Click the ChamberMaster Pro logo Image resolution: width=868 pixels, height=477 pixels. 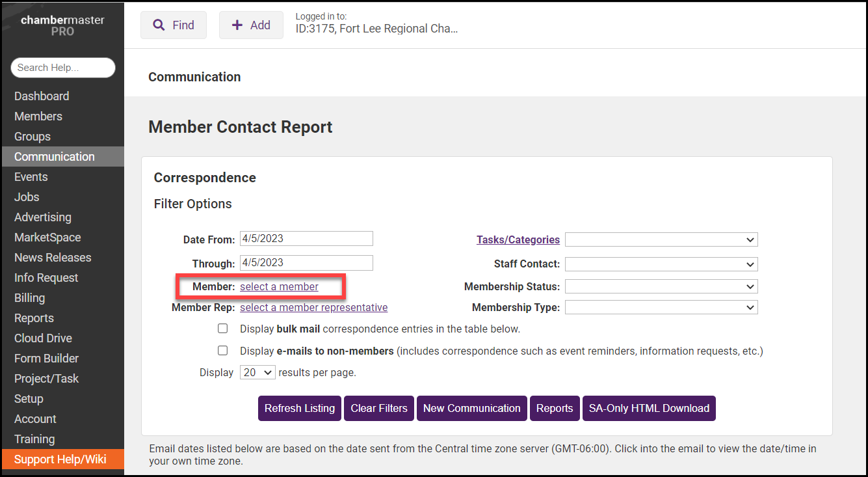point(62,25)
